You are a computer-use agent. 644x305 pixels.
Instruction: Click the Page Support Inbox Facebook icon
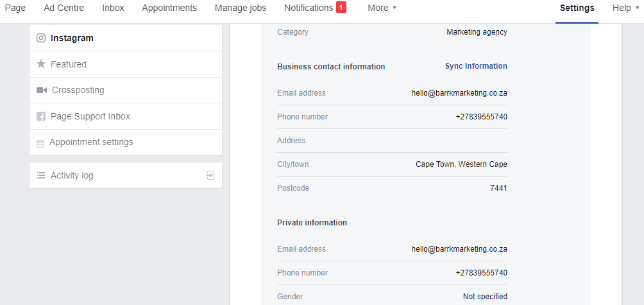coord(41,117)
